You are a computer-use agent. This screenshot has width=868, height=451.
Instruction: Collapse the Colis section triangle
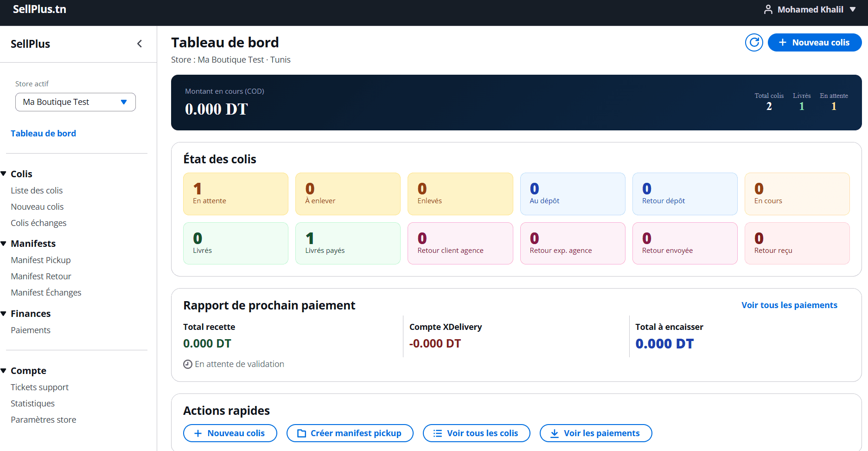(4, 174)
